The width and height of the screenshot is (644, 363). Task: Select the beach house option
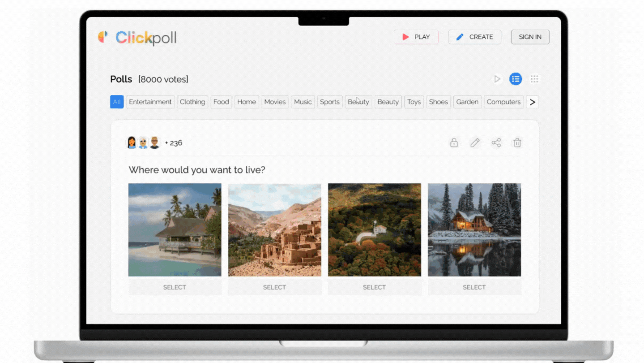click(175, 287)
